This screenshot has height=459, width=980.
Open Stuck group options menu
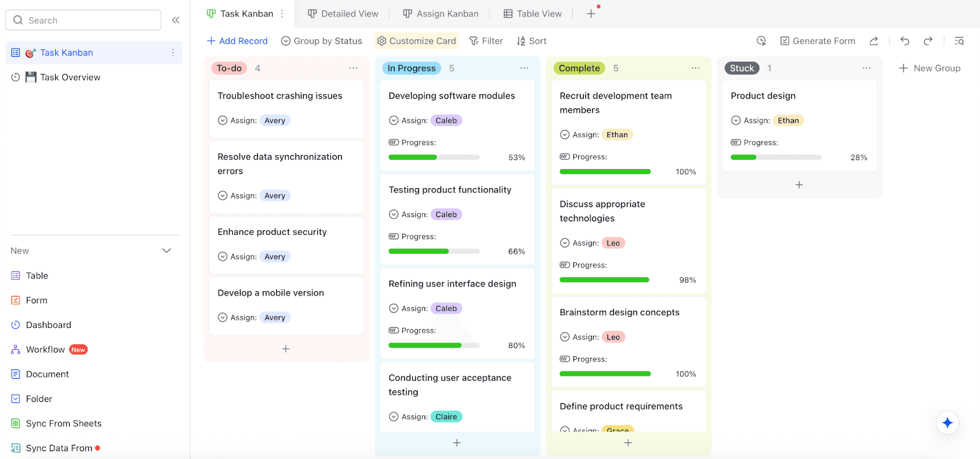[x=866, y=68]
